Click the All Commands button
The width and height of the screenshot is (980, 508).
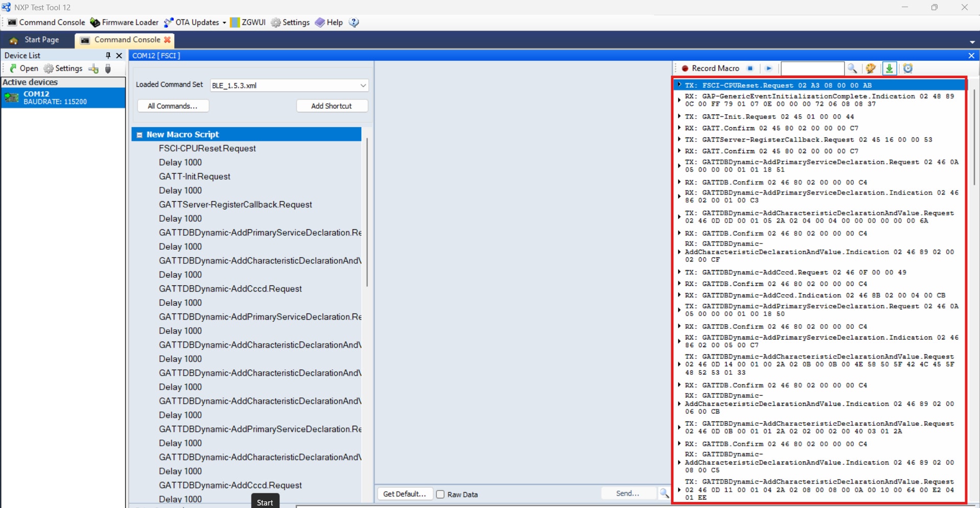173,106
